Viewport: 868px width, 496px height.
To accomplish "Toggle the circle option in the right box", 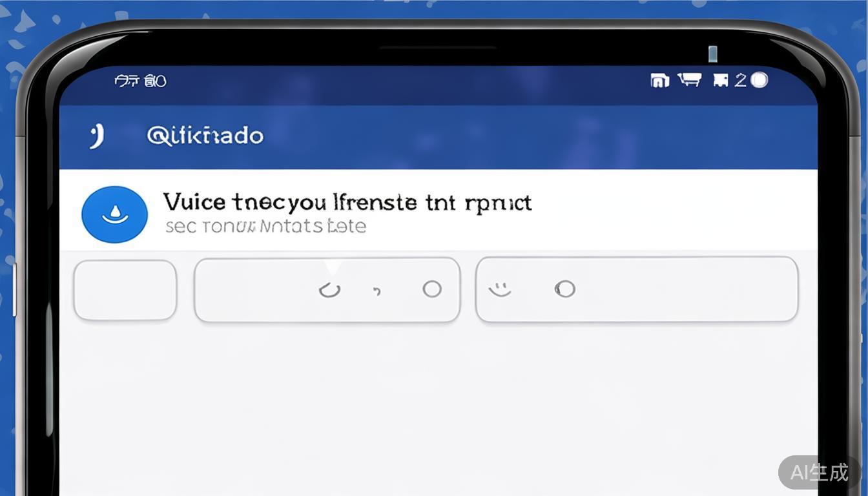I will point(564,289).
